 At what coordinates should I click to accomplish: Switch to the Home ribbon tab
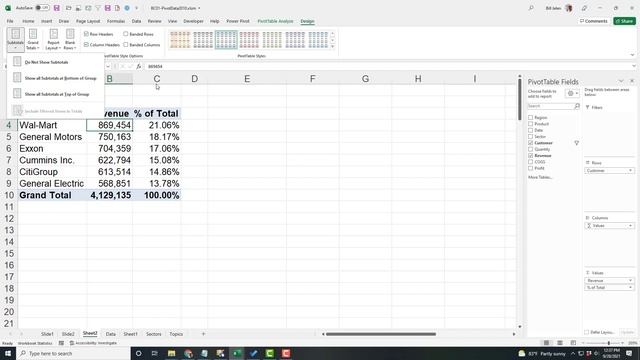[x=28, y=21]
